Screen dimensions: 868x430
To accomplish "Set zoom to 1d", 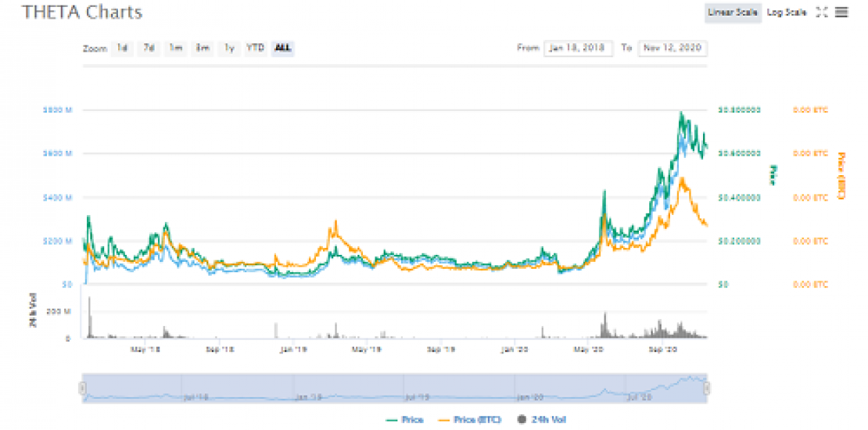I will point(122,48).
